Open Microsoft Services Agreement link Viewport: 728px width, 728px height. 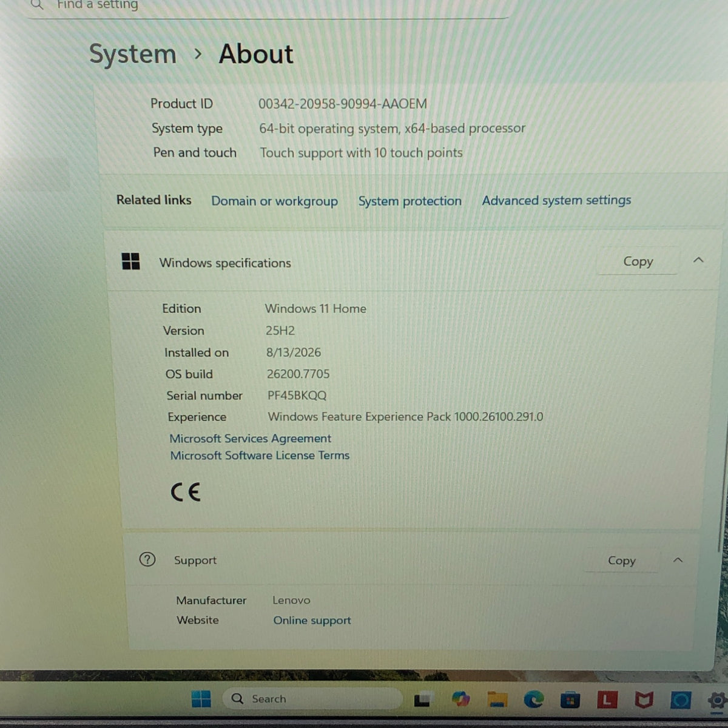tap(250, 438)
